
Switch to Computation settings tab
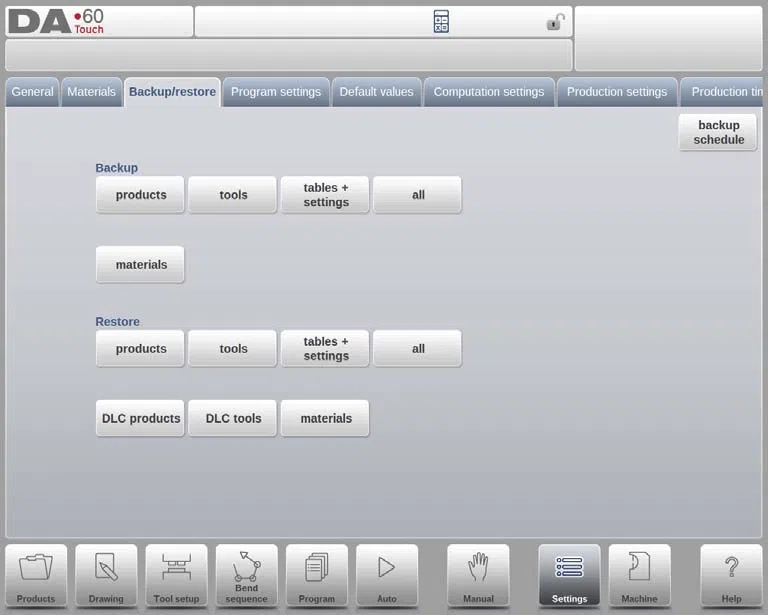coord(489,92)
